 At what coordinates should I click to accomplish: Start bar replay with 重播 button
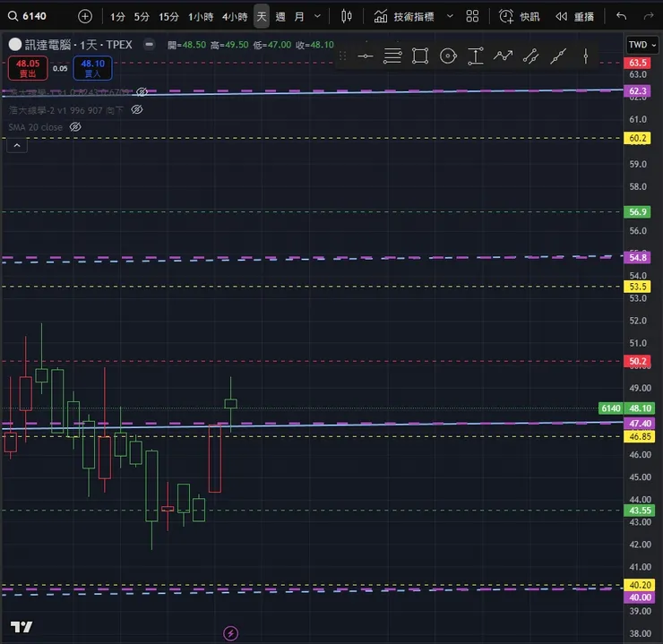(574, 16)
